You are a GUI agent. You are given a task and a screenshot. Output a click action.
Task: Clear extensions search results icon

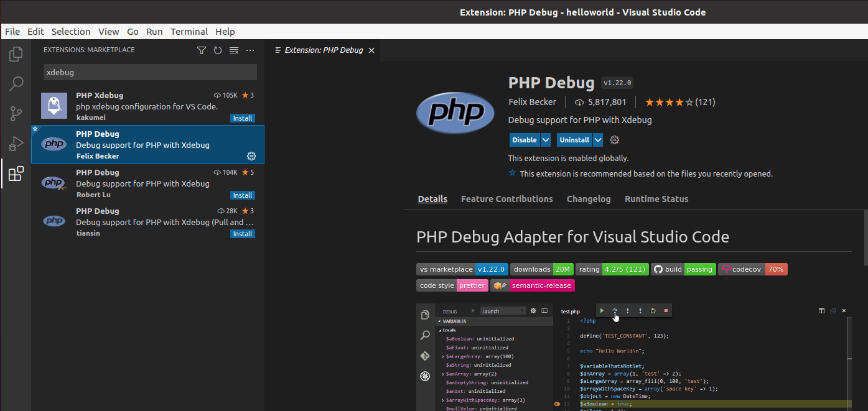click(234, 50)
